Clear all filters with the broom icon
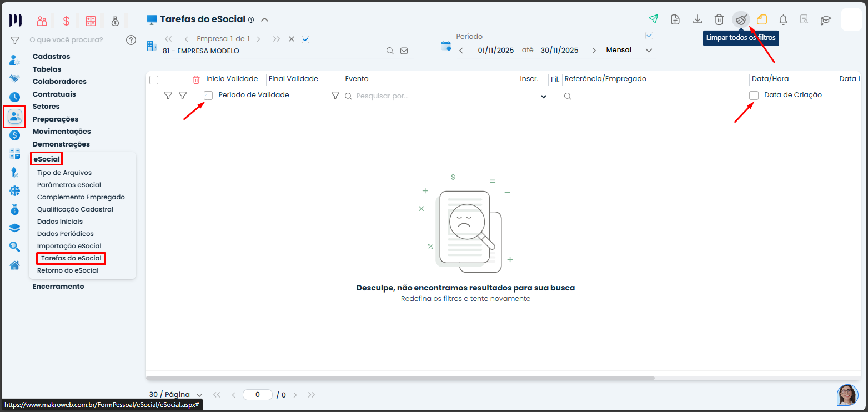This screenshot has height=412, width=868. pos(741,19)
